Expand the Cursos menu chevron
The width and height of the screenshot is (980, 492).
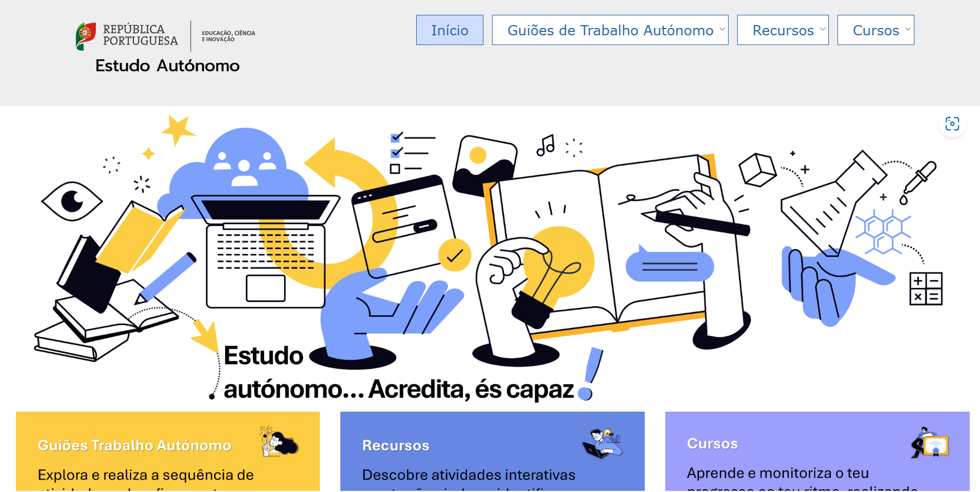click(908, 30)
